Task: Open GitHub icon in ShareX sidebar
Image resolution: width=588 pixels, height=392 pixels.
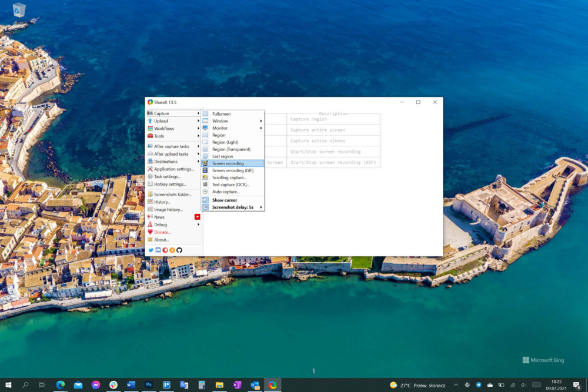Action: 179,250
